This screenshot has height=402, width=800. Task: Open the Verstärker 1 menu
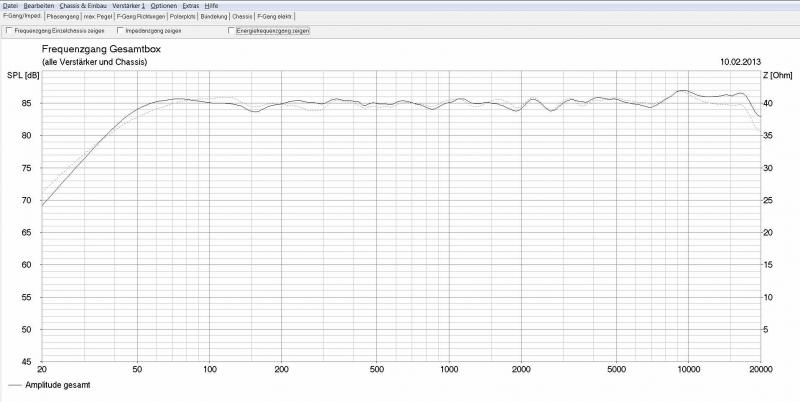[x=128, y=6]
